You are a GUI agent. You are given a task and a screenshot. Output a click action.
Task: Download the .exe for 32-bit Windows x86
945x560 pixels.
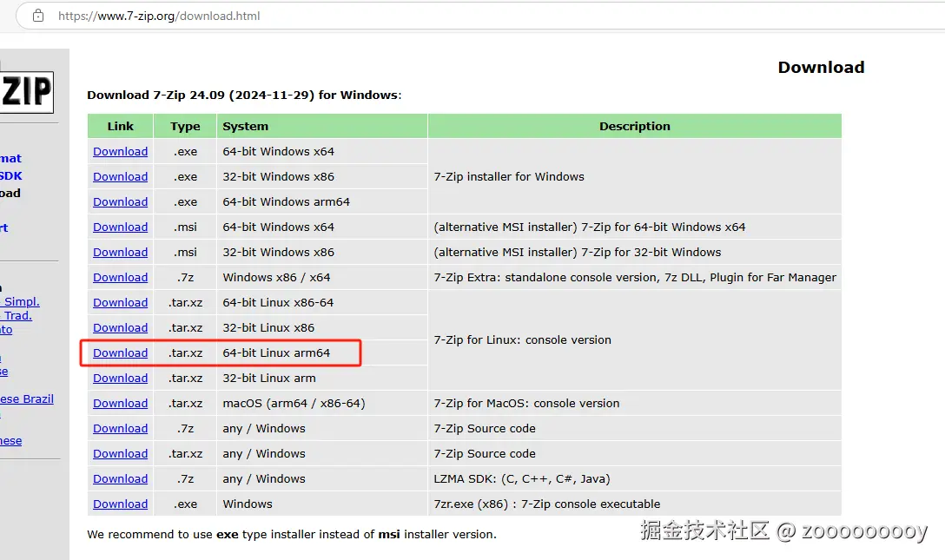pos(121,177)
